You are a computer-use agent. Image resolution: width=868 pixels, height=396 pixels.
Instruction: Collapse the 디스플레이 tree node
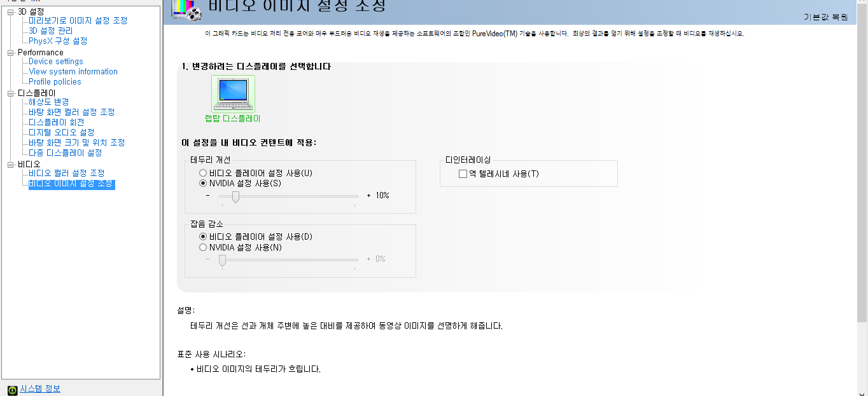pos(11,93)
